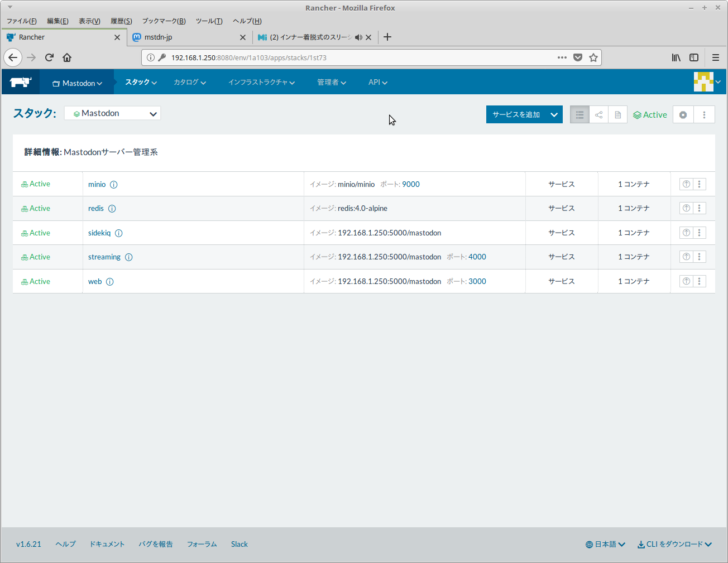Open the カタログ navigation menu
Image resolution: width=728 pixels, height=563 pixels.
click(189, 83)
